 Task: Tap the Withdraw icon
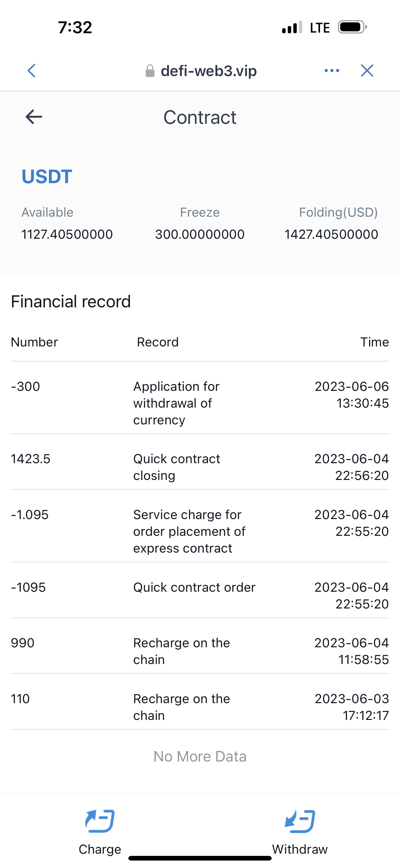point(300,821)
